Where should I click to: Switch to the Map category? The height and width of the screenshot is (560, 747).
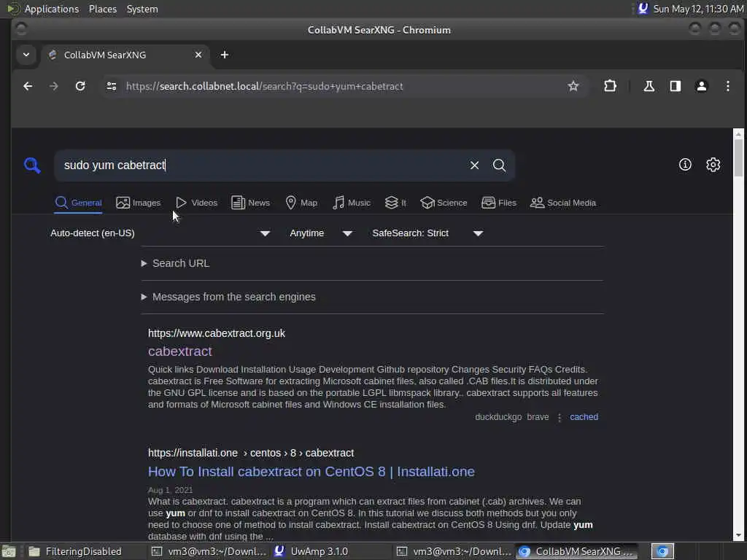tap(301, 203)
